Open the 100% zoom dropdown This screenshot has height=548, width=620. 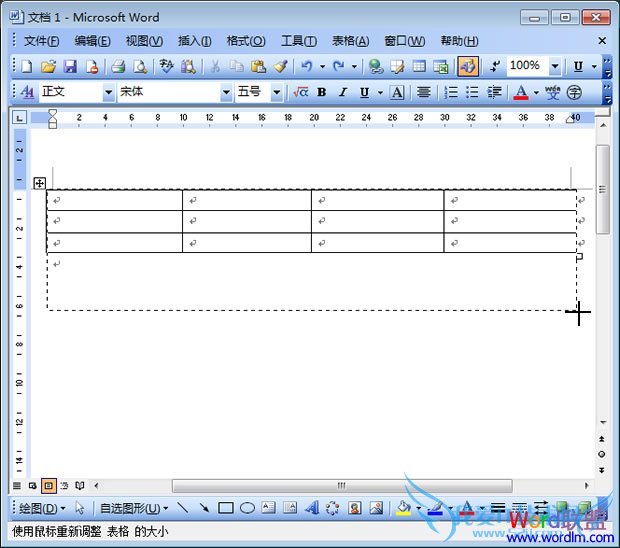554,67
